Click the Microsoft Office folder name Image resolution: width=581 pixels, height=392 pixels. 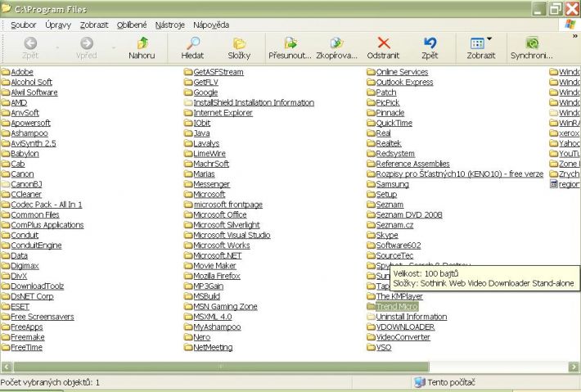pyautogui.click(x=220, y=214)
